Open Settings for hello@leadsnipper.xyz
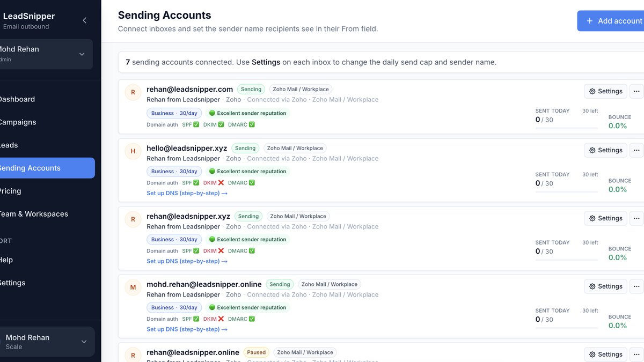644x362 pixels. 605,150
